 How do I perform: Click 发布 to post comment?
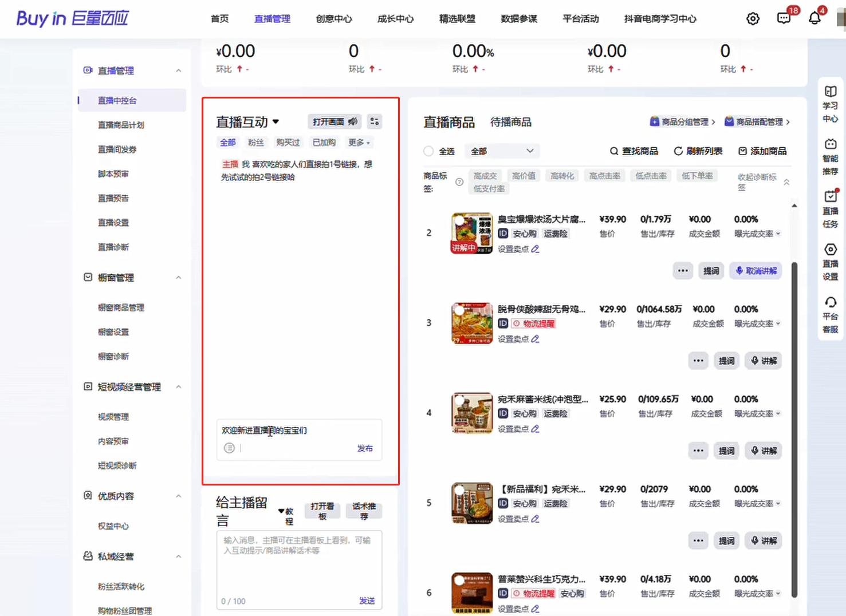point(365,448)
